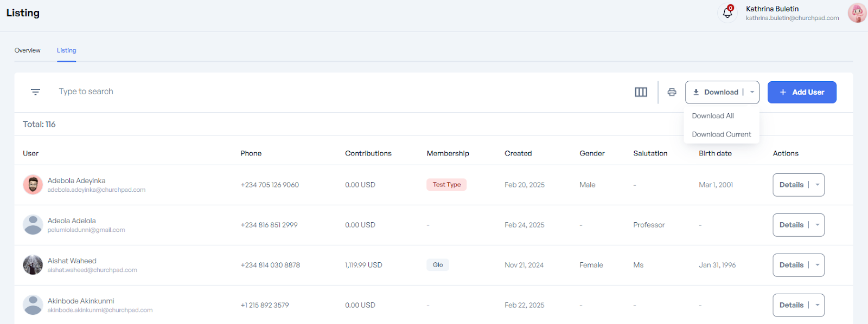Open Details for Adeola Adelola
This screenshot has height=324, width=868.
click(791, 225)
